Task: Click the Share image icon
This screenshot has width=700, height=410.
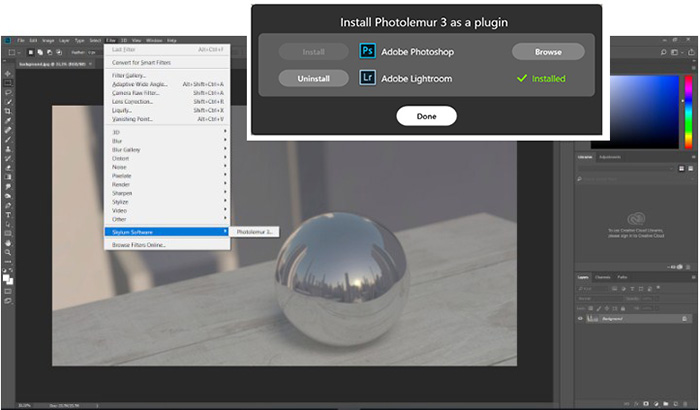Action: pyautogui.click(x=692, y=52)
